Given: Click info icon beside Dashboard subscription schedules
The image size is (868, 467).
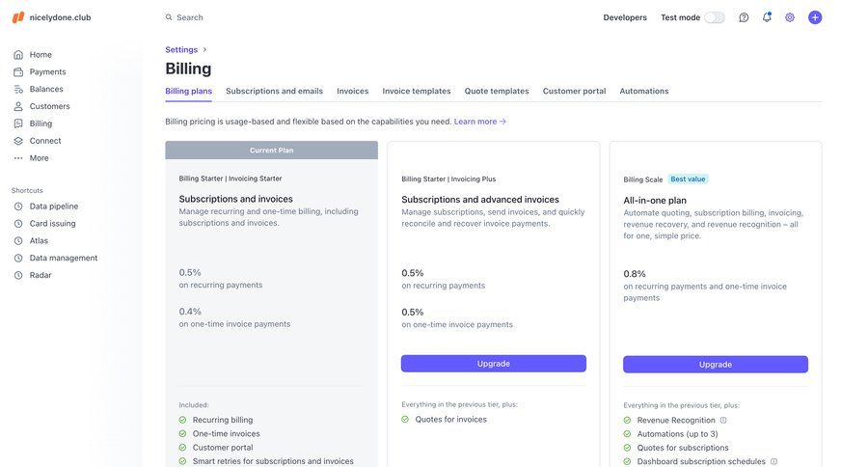Looking at the screenshot, I should click(773, 461).
